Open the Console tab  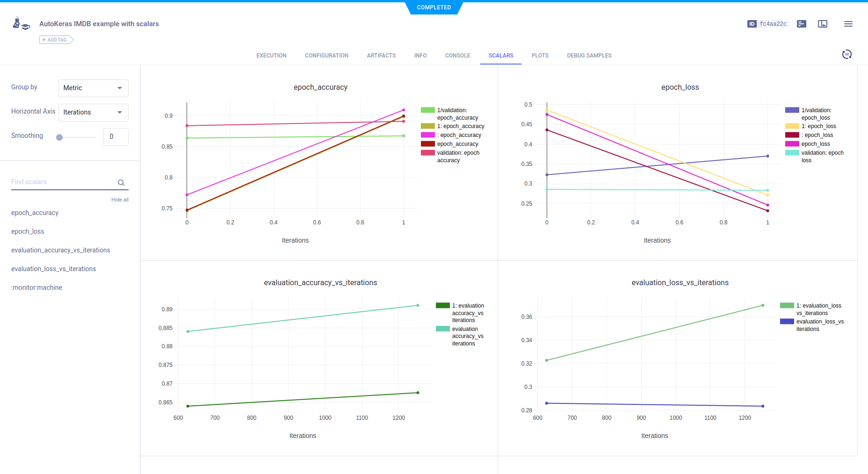[457, 56]
